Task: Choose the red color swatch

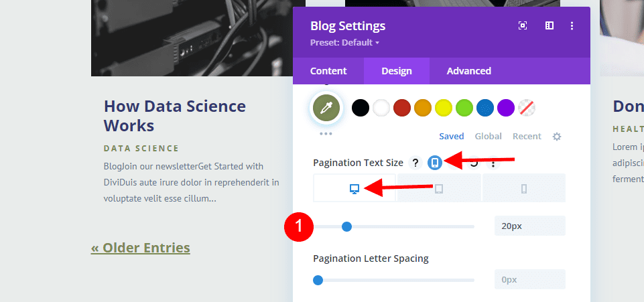Action: [x=402, y=107]
